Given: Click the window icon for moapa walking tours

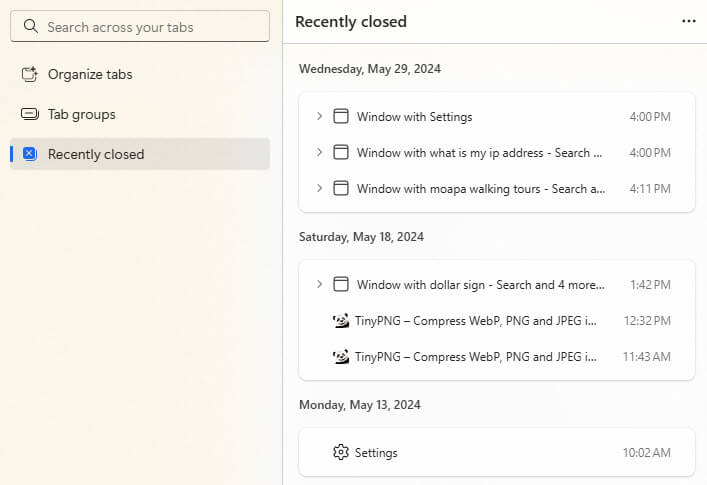Looking at the screenshot, I should (341, 188).
